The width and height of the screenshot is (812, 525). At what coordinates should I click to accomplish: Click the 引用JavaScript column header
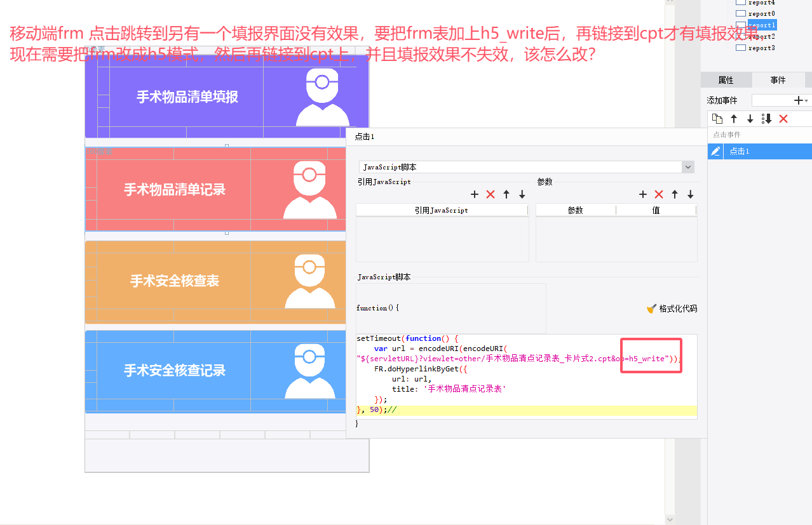[x=442, y=210]
